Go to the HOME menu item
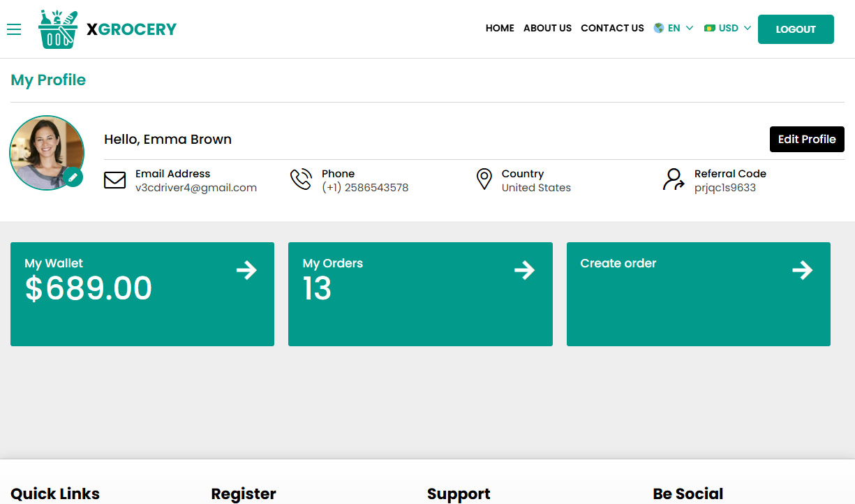This screenshot has height=504, width=855. point(500,28)
